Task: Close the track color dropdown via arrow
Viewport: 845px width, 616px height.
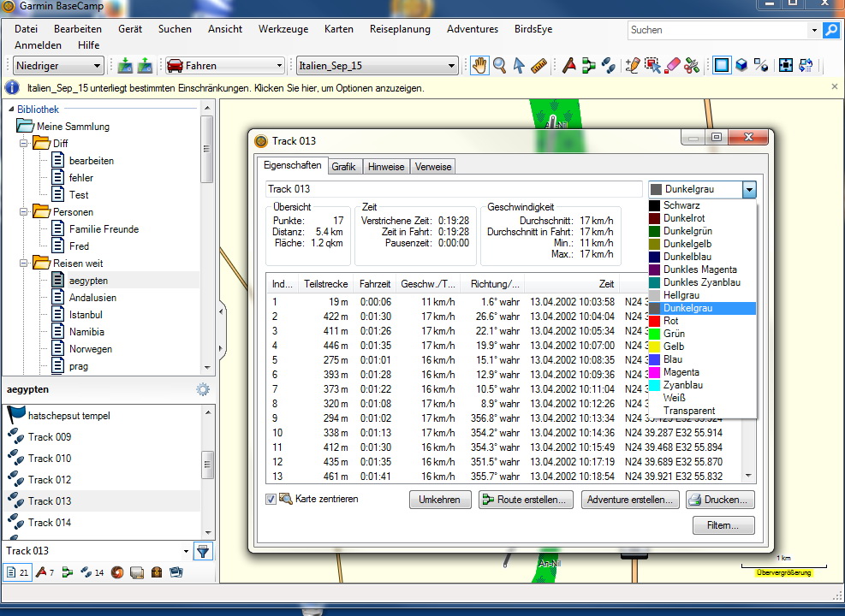Action: 749,189
